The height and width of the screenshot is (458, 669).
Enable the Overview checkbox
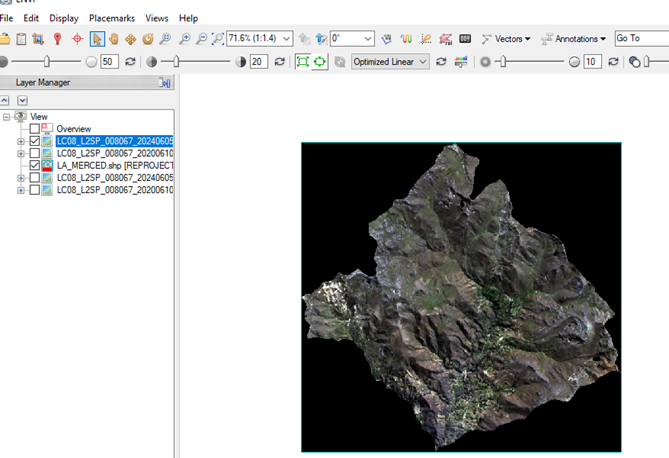[35, 128]
